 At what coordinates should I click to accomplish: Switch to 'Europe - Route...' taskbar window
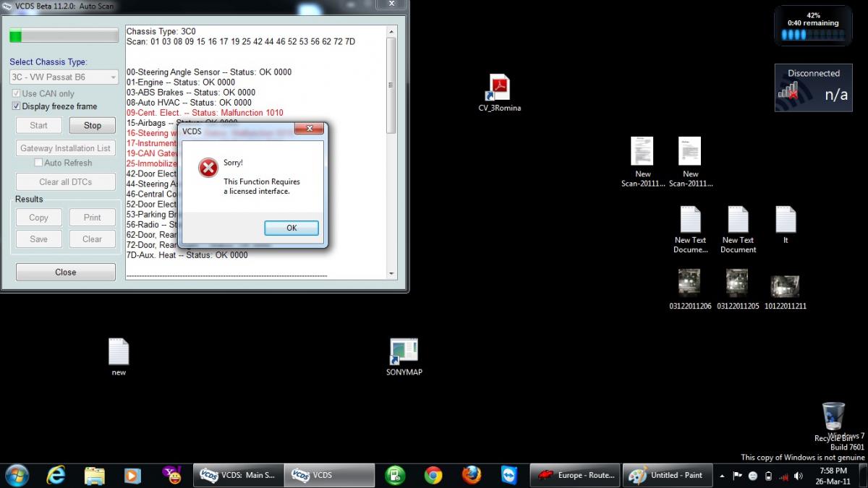tap(575, 475)
